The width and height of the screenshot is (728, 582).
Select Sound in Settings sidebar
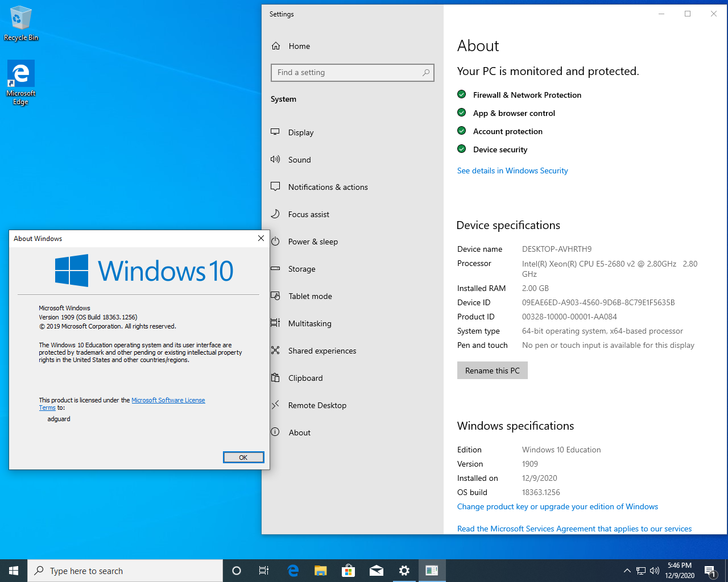353,160
